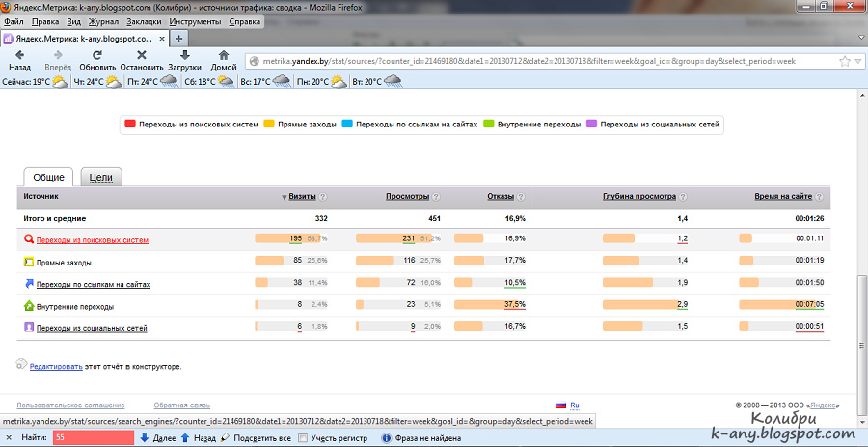This screenshot has width=868, height=447.
Task: Switch to the Цели tab
Action: point(101,178)
